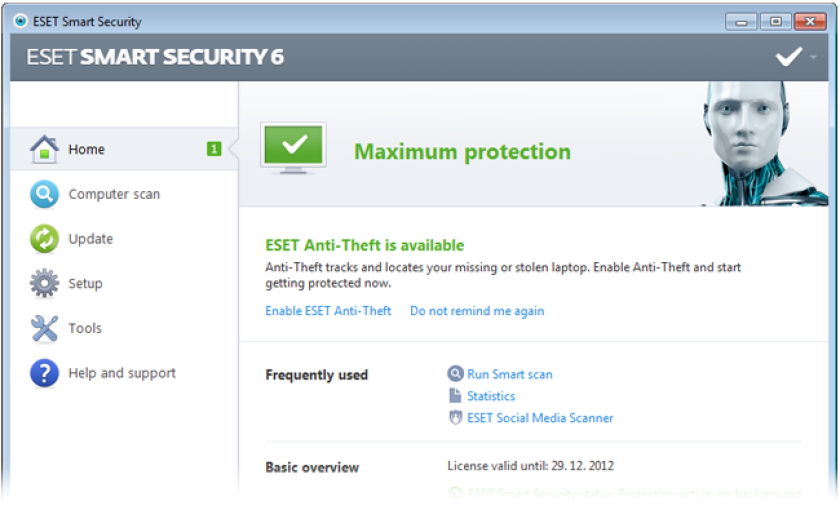
Task: Click the Statistics document icon
Action: (455, 396)
